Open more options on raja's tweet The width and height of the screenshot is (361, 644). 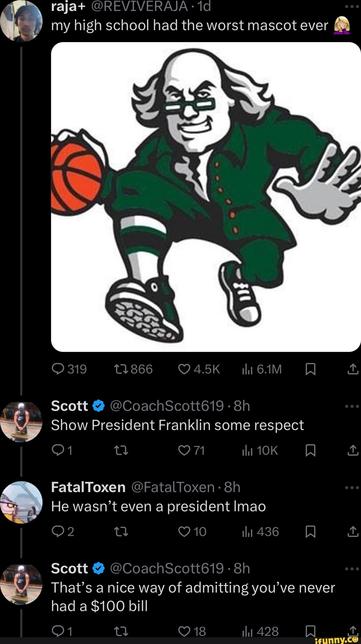352,7
